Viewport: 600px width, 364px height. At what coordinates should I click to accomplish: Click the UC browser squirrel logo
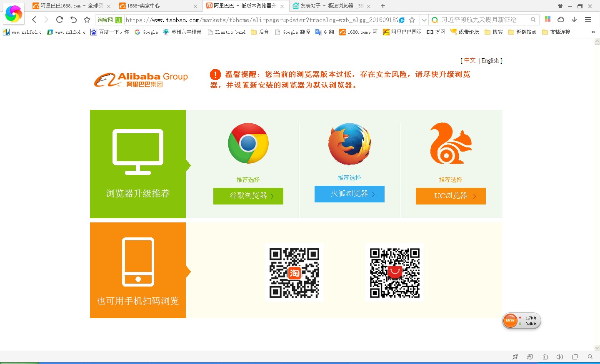[451, 143]
